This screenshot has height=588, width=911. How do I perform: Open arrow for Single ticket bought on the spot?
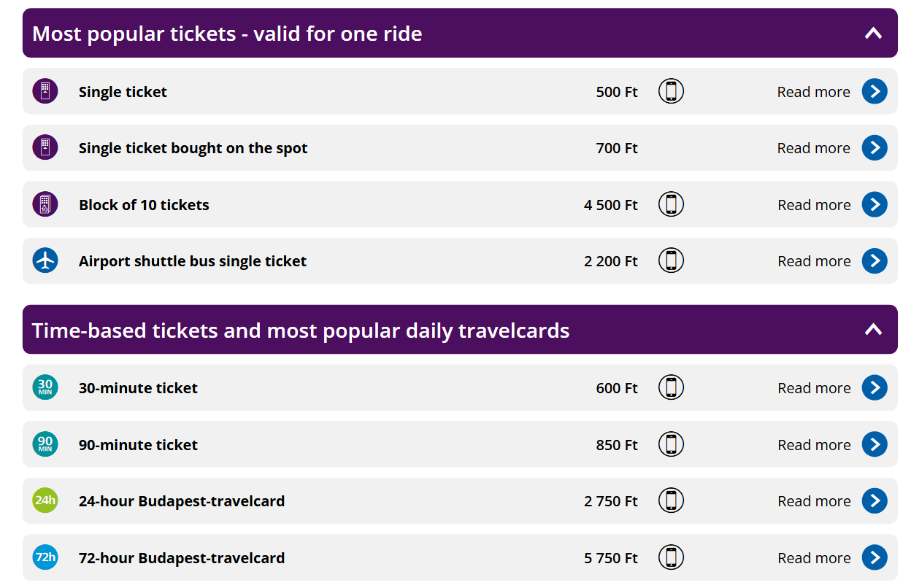tap(874, 148)
